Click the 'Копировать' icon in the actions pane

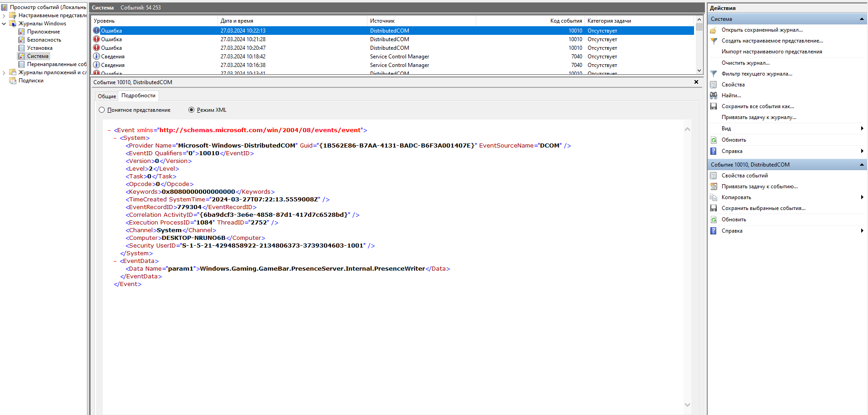(714, 197)
